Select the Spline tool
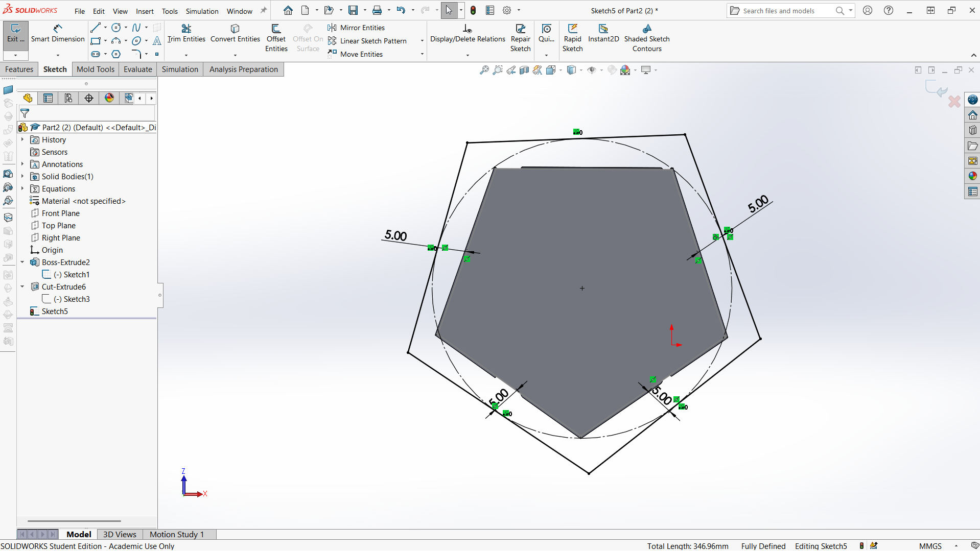This screenshot has height=551, width=980. pyautogui.click(x=136, y=28)
